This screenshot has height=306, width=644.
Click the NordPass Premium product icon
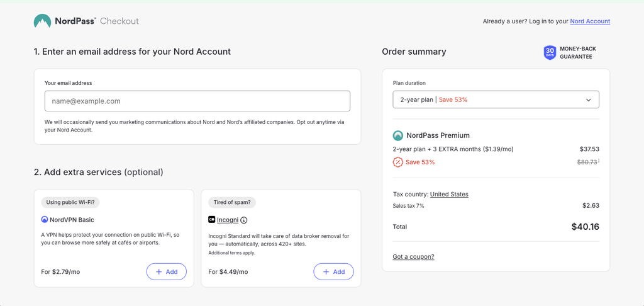tap(397, 135)
